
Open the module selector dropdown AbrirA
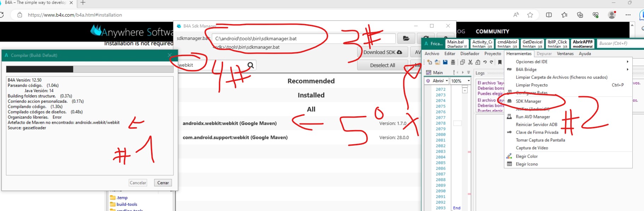(x=437, y=81)
